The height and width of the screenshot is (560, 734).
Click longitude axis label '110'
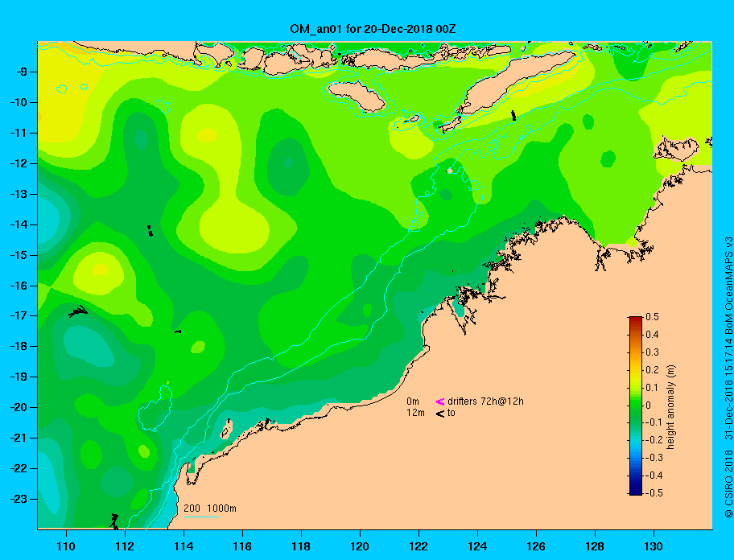66,546
